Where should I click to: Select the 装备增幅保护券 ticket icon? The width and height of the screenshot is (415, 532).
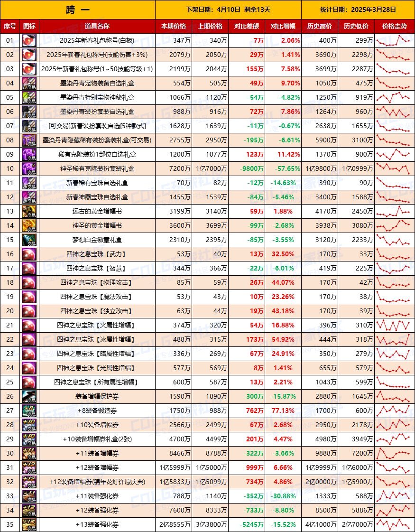click(x=29, y=397)
